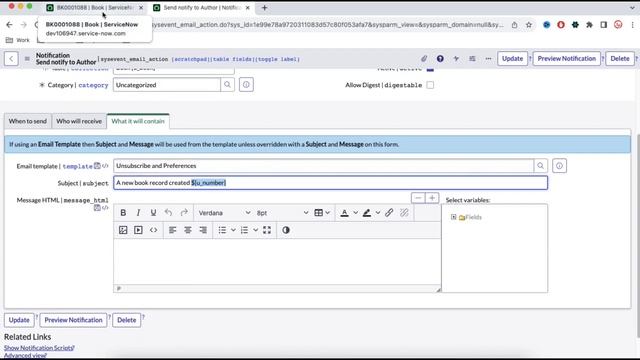Toggle editor contrast mode icon
This screenshot has height=360, width=640.
[286, 230]
